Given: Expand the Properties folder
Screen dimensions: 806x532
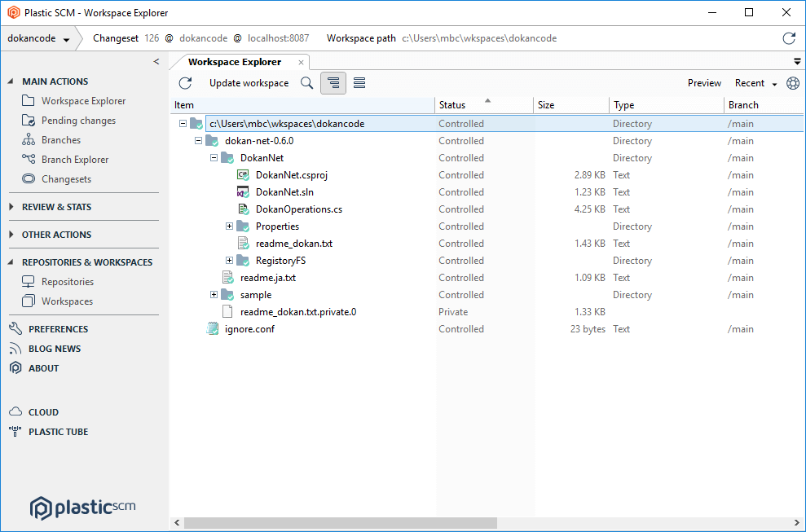Looking at the screenshot, I should pyautogui.click(x=229, y=226).
